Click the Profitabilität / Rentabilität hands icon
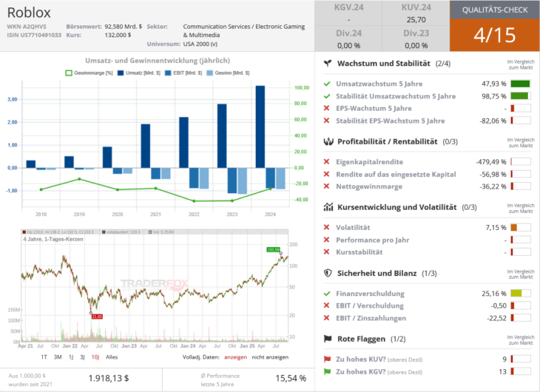Image resolution: width=540 pixels, height=392 pixels. coord(328,141)
